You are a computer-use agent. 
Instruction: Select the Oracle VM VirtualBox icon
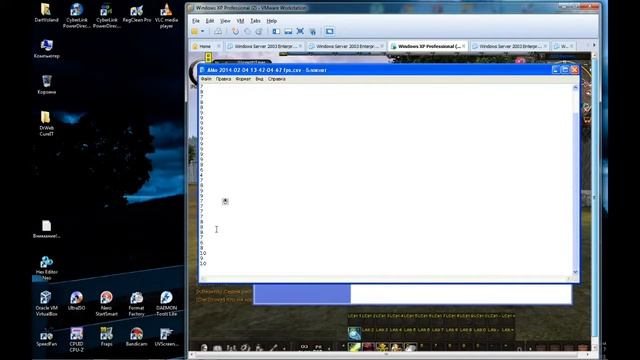[46, 304]
